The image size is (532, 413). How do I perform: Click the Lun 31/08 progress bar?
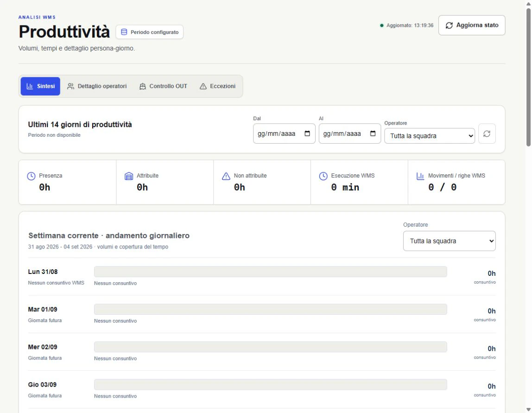pos(271,272)
